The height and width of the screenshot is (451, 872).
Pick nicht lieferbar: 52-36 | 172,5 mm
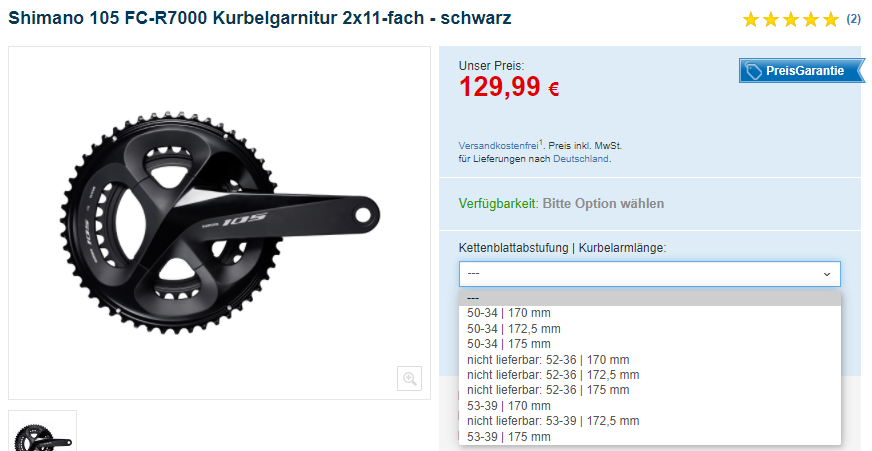click(x=650, y=375)
